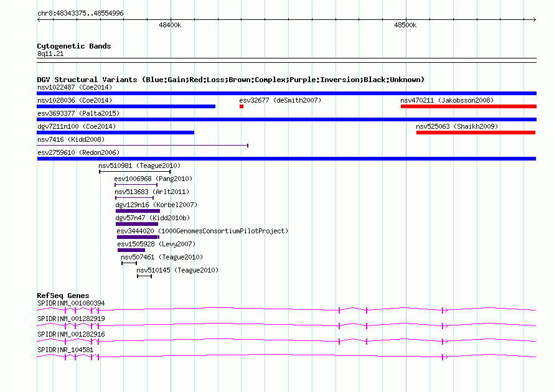
Task: Open the nsv470211 (Jakobsson2008) label
Action: (447, 100)
